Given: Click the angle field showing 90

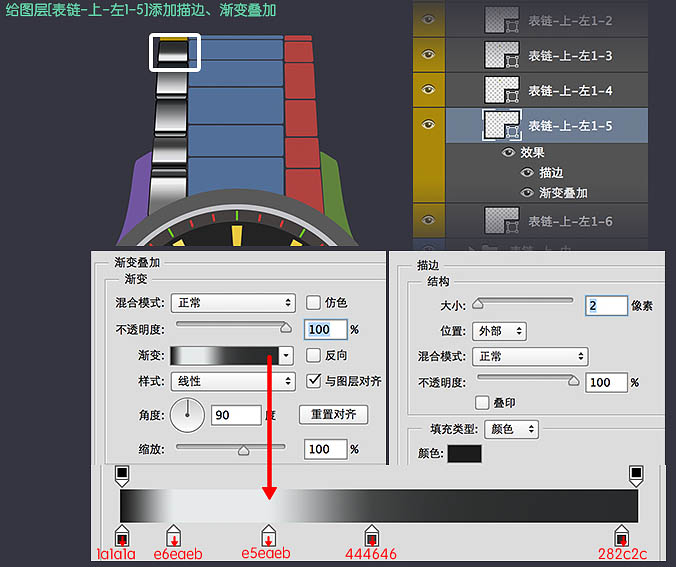Looking at the screenshot, I should (x=236, y=415).
